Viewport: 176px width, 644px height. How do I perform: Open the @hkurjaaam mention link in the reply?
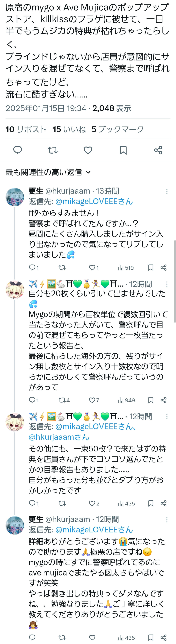click(x=59, y=437)
